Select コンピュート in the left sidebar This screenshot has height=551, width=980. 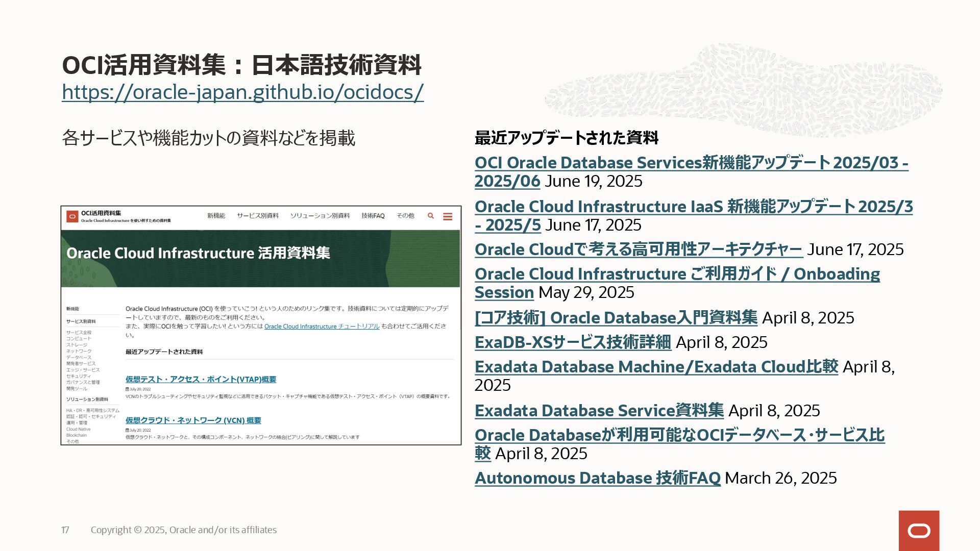click(x=79, y=339)
